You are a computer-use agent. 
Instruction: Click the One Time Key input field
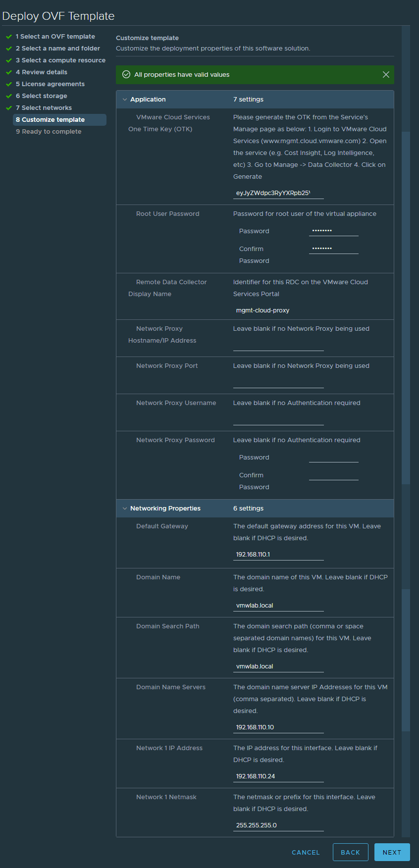278,193
